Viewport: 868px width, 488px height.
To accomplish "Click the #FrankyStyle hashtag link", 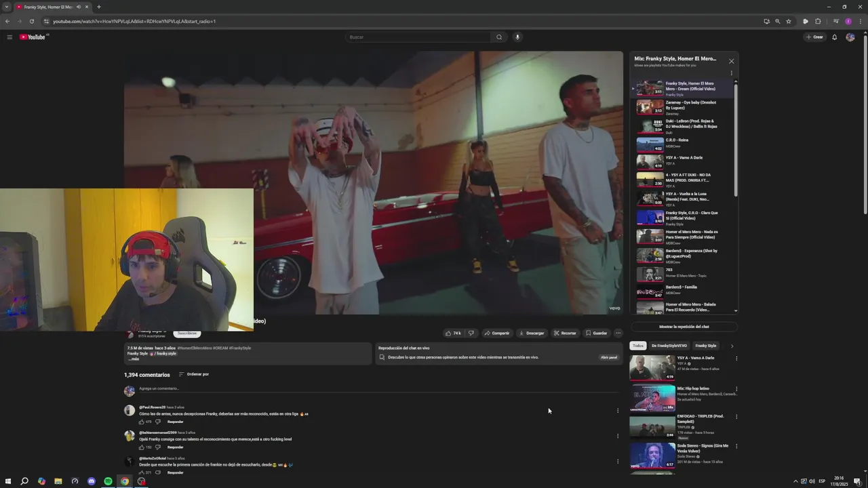I will coord(240,348).
